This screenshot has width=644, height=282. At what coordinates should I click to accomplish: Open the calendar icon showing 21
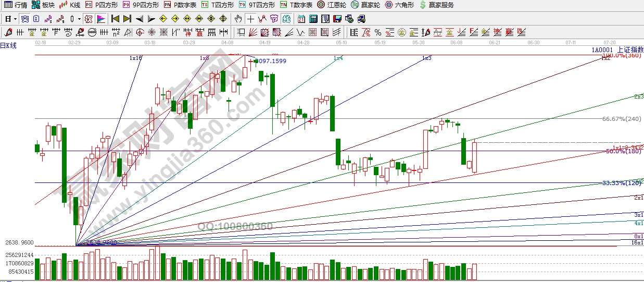(301, 19)
